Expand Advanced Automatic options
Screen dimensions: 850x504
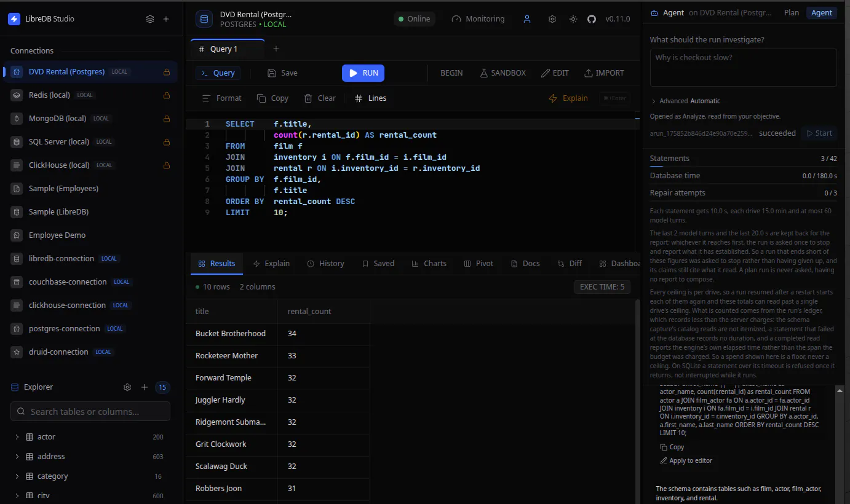(x=685, y=101)
